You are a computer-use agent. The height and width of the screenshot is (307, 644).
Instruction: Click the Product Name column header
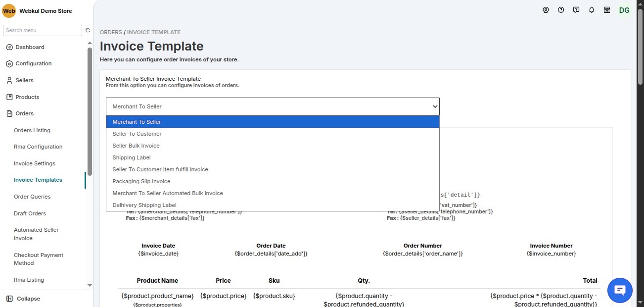pyautogui.click(x=157, y=280)
